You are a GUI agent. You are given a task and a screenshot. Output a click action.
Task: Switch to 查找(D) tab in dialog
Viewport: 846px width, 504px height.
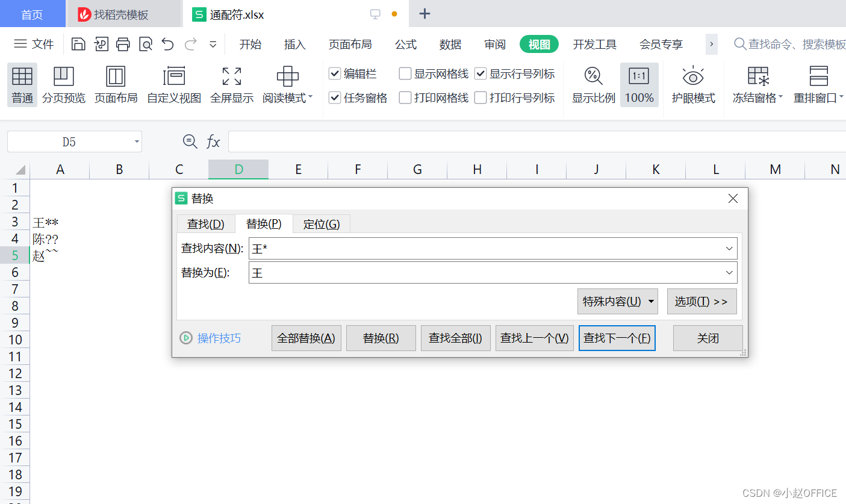206,224
